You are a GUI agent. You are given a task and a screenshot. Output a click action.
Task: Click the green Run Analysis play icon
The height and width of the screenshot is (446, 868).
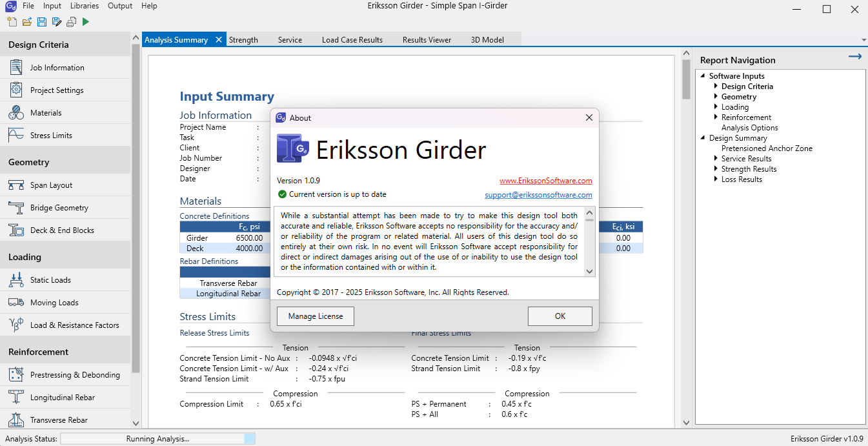[x=86, y=22]
